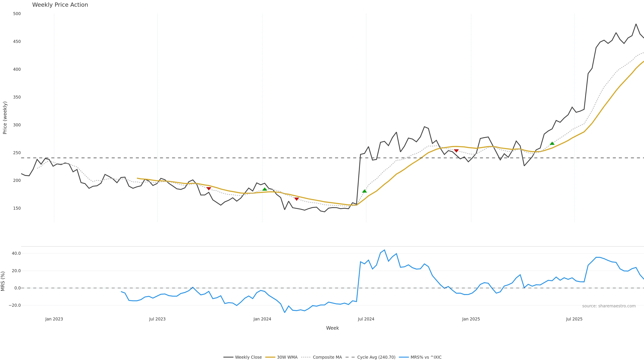The image size is (644, 362).
Task: Click the red down-triangle marker in autumn 2023
Action: (209, 189)
